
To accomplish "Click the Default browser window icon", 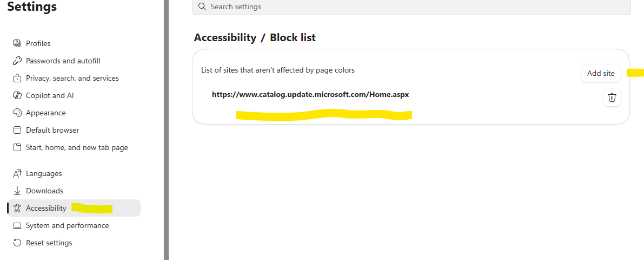I will [x=17, y=130].
